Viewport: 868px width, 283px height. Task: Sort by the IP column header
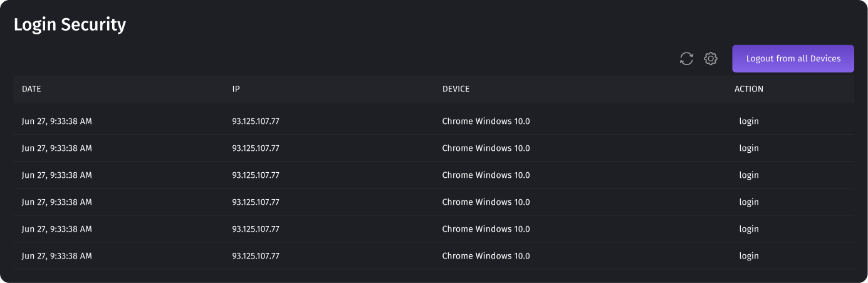236,89
